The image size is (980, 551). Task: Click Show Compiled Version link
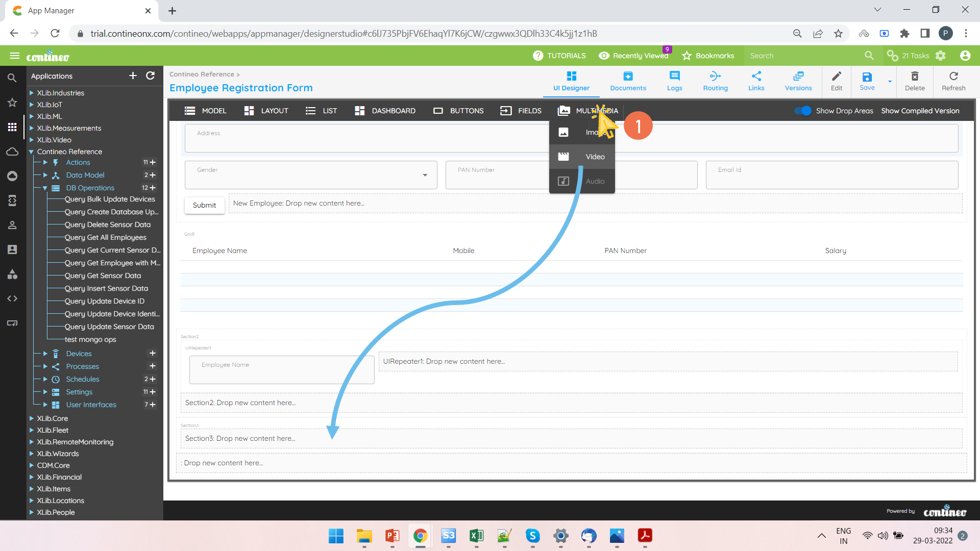920,111
